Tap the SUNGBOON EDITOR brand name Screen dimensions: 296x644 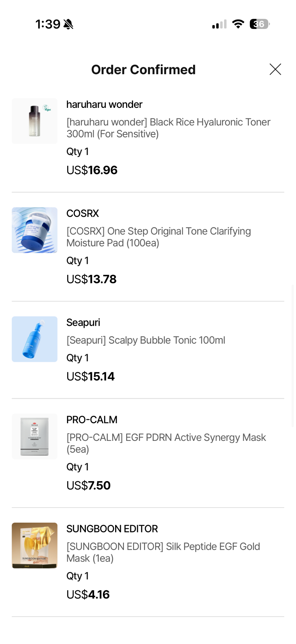(112, 529)
